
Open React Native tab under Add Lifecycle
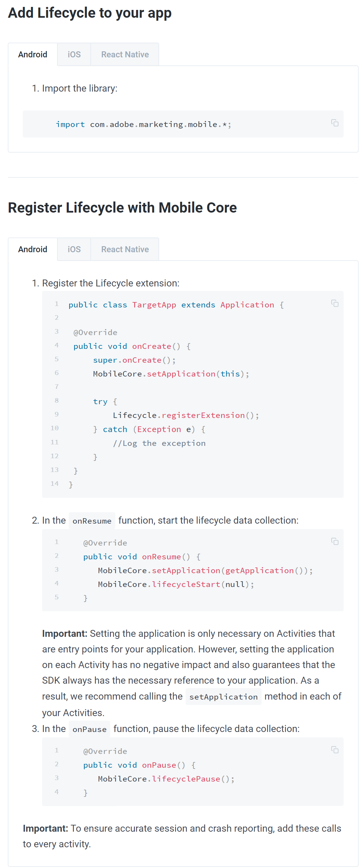(125, 55)
